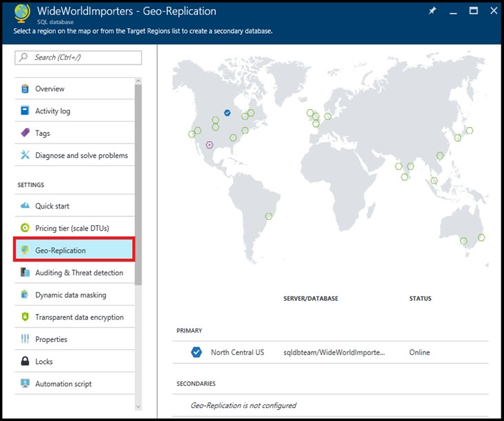Select the Southeast Asia hexagon near Singapore
The width and height of the screenshot is (504, 421).
434,181
